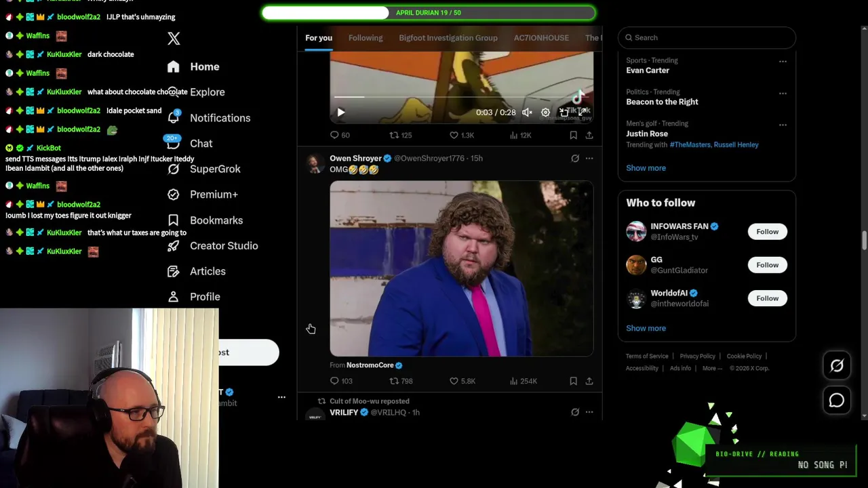Image resolution: width=868 pixels, height=488 pixels.
Task: Open Privacy Policy link
Action: click(697, 357)
